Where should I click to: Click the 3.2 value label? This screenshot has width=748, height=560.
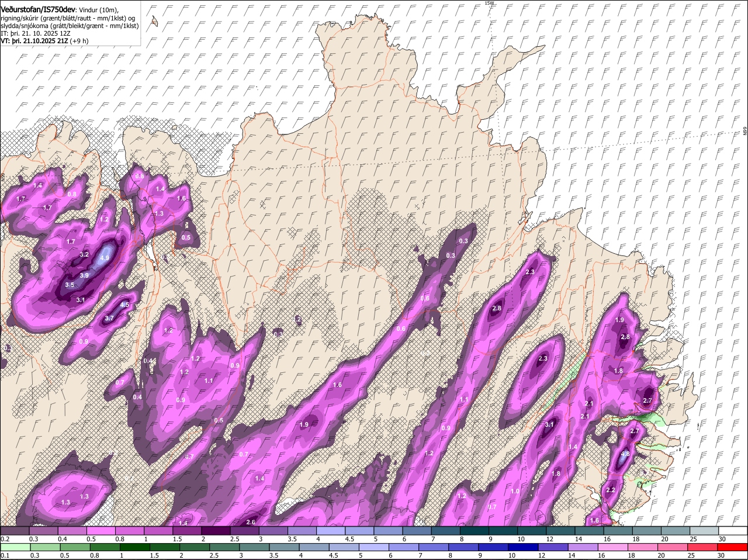tap(84, 255)
